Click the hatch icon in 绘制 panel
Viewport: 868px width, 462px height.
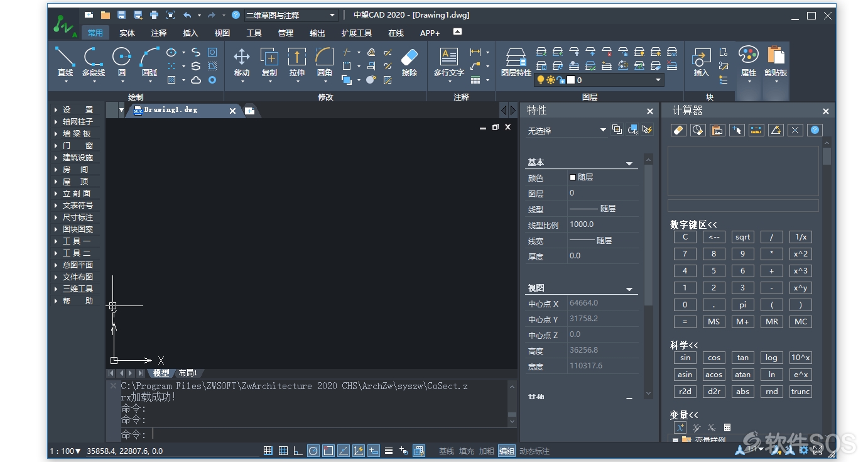[171, 80]
